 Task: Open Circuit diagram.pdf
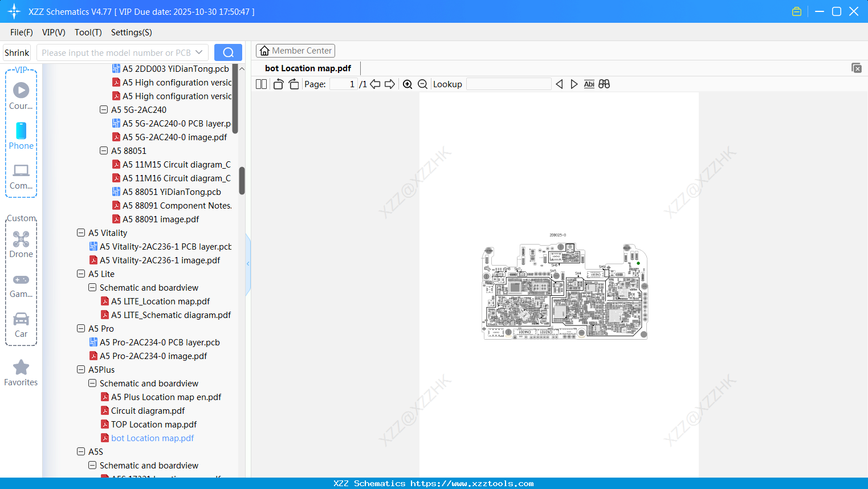click(148, 410)
